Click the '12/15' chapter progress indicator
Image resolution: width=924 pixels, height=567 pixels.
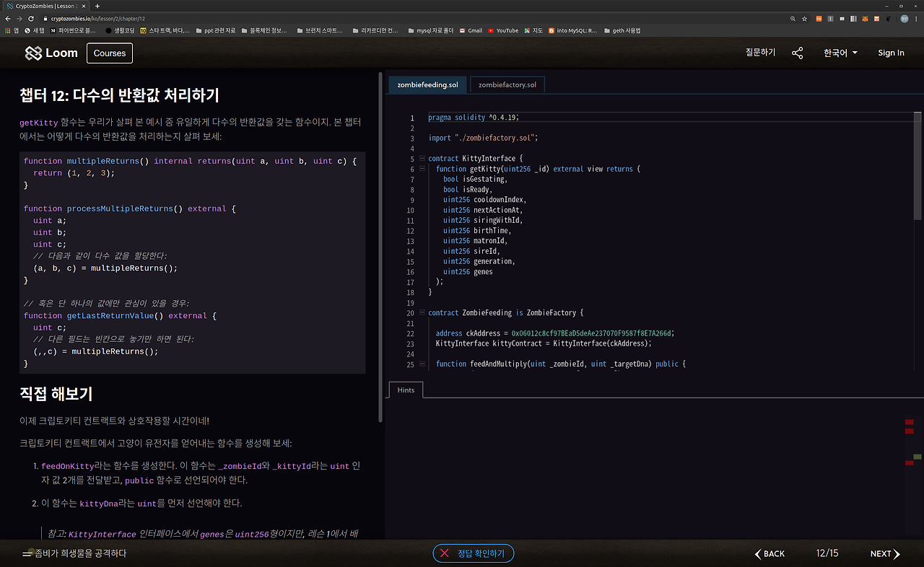click(x=827, y=554)
